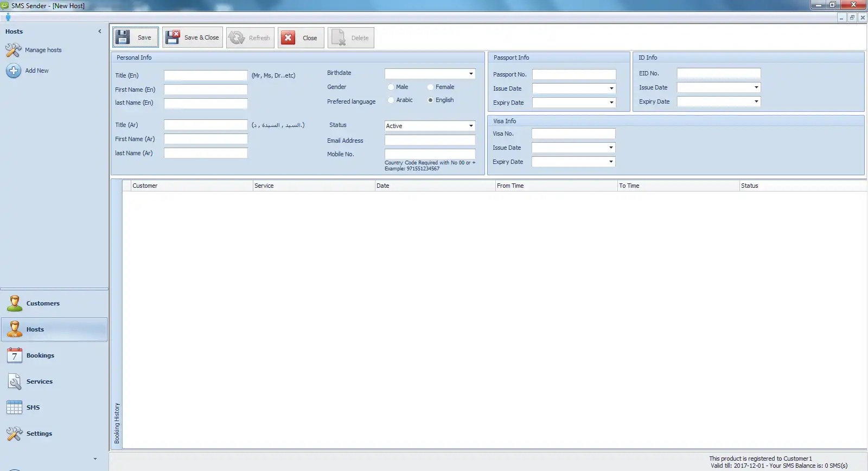Open the Bookings navigation section
Image resolution: width=868 pixels, height=471 pixels.
pos(54,355)
